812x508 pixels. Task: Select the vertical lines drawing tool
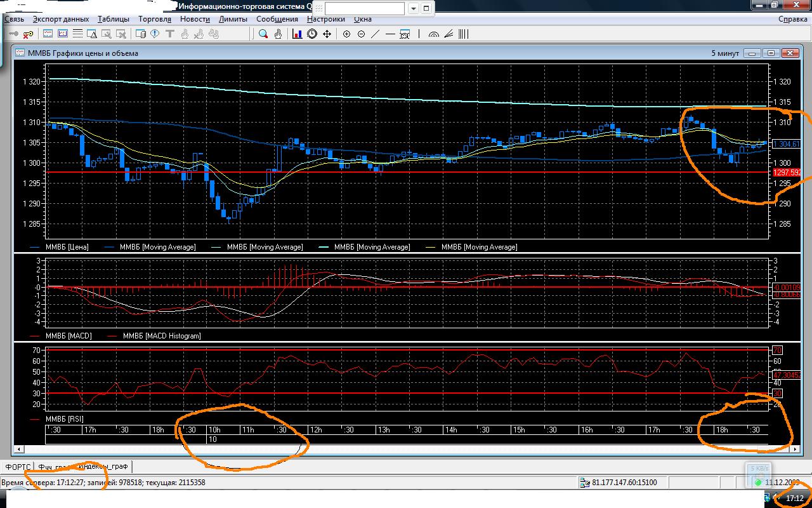point(464,34)
